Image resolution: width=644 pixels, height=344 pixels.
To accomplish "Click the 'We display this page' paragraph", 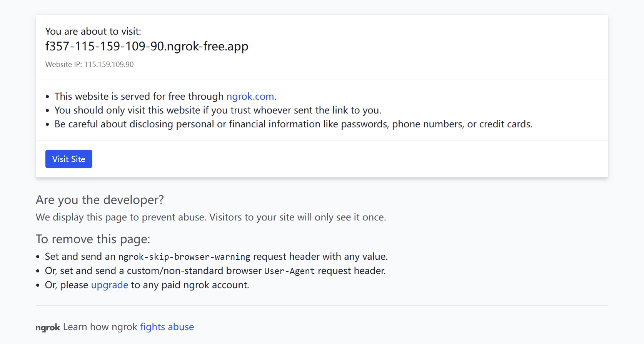I will [x=211, y=217].
